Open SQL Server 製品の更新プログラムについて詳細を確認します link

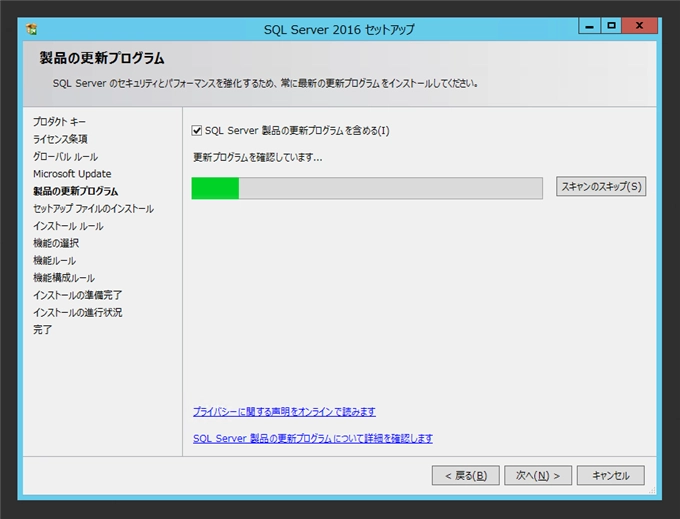(313, 438)
